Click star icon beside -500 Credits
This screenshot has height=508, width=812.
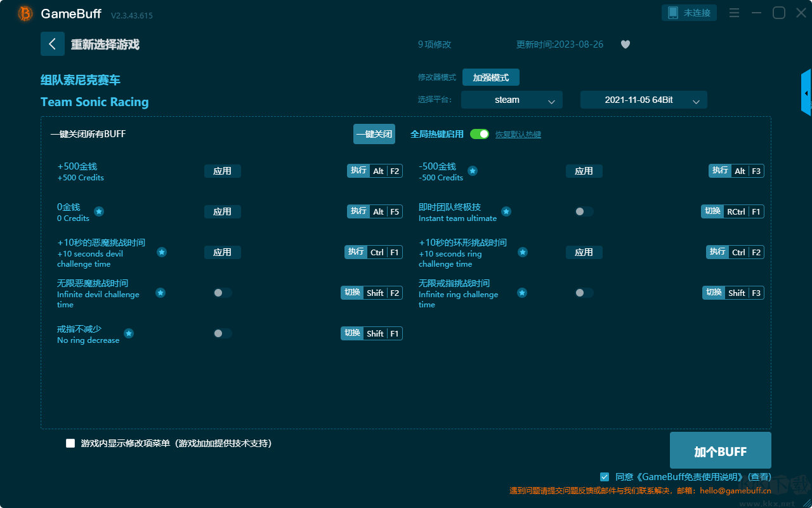473,171
